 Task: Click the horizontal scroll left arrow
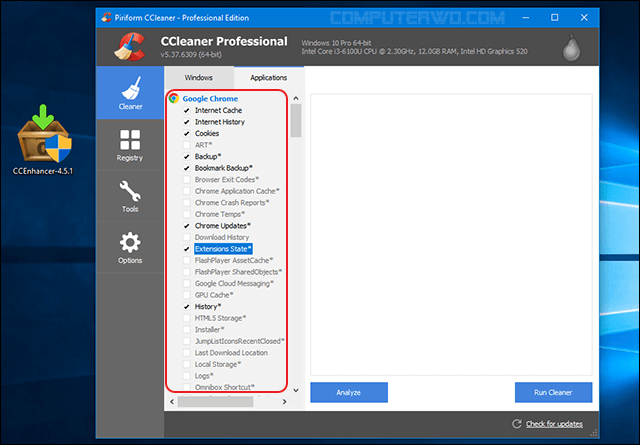tap(172, 402)
